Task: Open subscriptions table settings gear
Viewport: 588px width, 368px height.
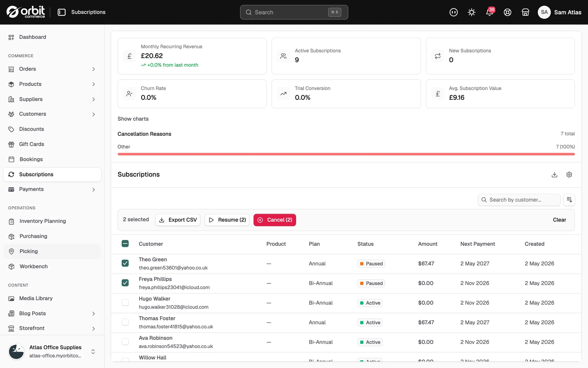Action: tap(569, 175)
